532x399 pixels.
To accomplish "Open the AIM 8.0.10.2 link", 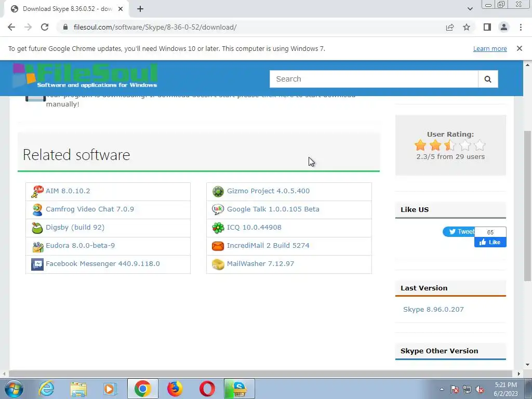I will (68, 191).
